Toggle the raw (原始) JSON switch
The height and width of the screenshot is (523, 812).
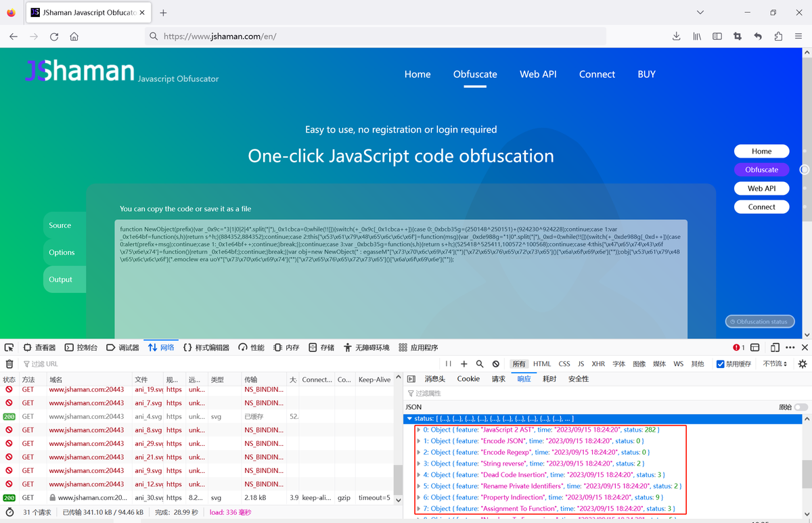click(800, 407)
